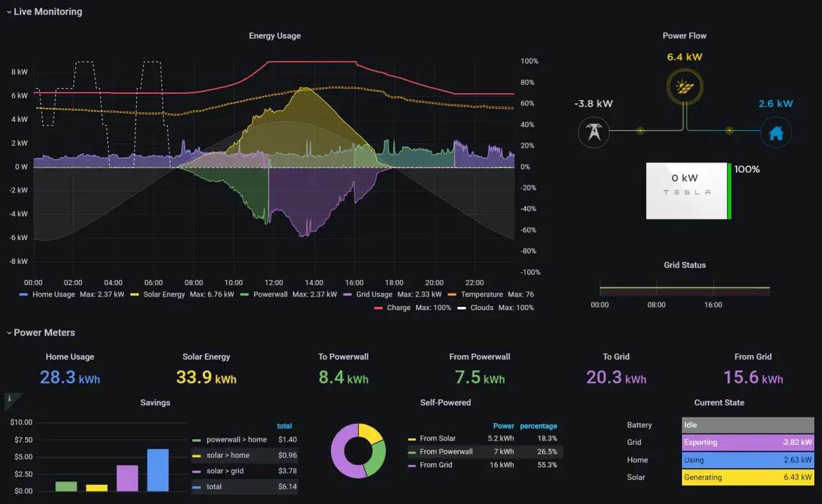This screenshot has width=822, height=504.
Task: Open the Current State panel title menu
Action: (719, 403)
